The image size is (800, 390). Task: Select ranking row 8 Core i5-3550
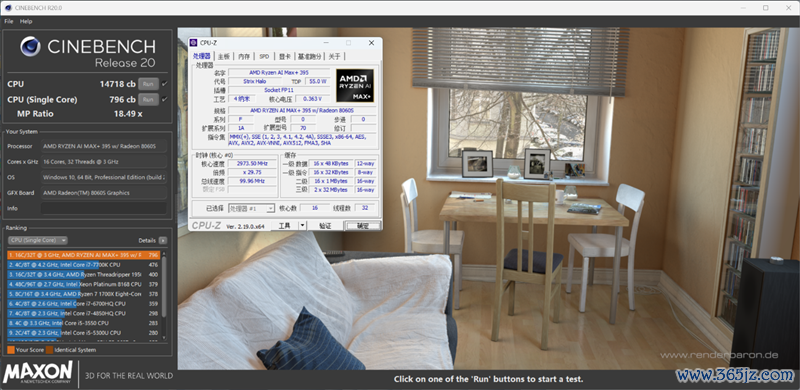(84, 323)
